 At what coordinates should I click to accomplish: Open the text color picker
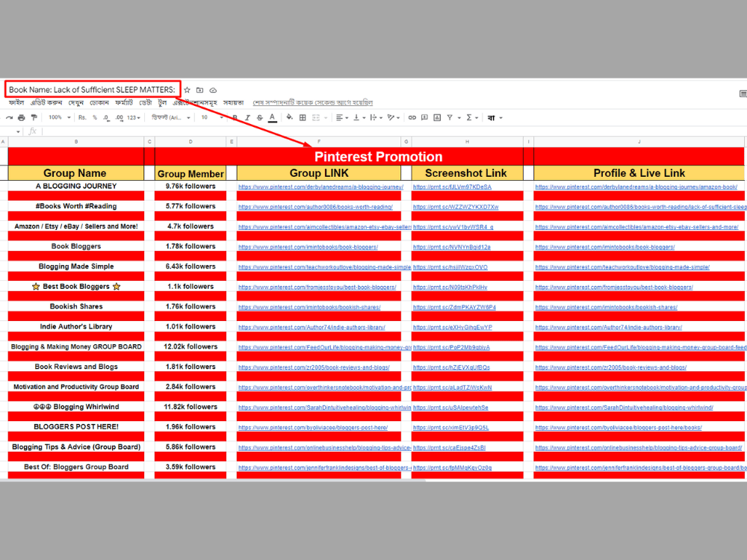click(x=272, y=118)
